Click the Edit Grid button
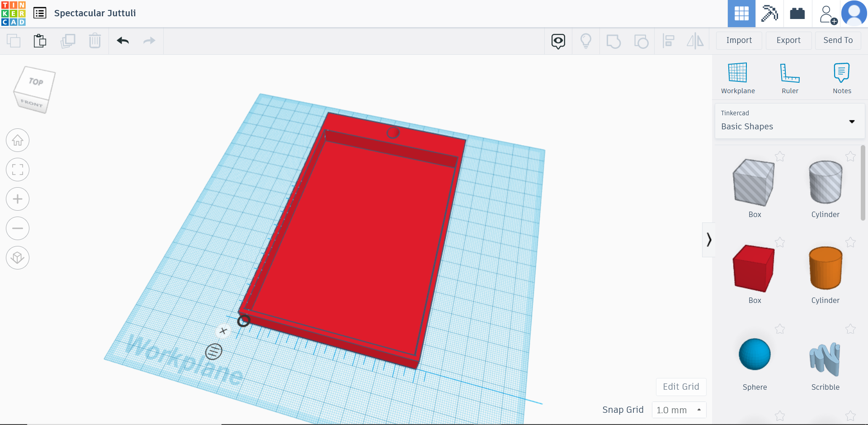 coord(681,387)
